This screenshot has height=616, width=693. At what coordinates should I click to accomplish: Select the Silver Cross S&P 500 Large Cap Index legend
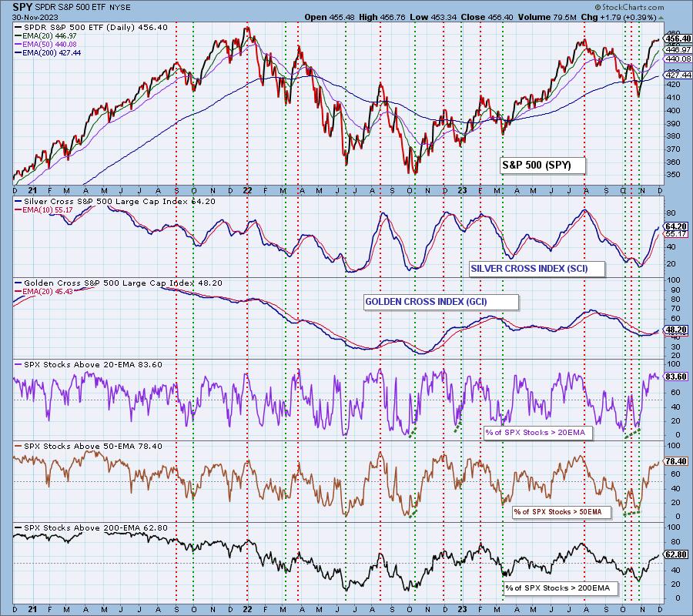pyautogui.click(x=115, y=202)
